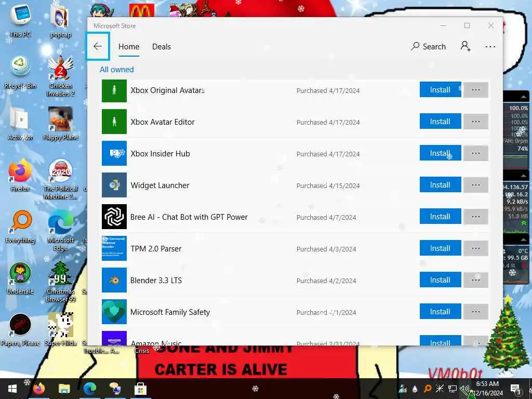Click the Xbox Avatar Editor app icon
This screenshot has height=399, width=532.
coord(114,122)
